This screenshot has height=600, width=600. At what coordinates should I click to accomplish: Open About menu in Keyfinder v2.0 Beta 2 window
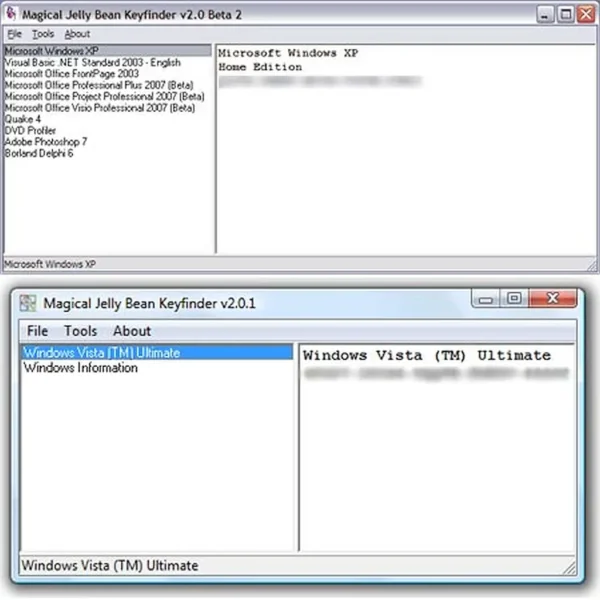point(77,34)
